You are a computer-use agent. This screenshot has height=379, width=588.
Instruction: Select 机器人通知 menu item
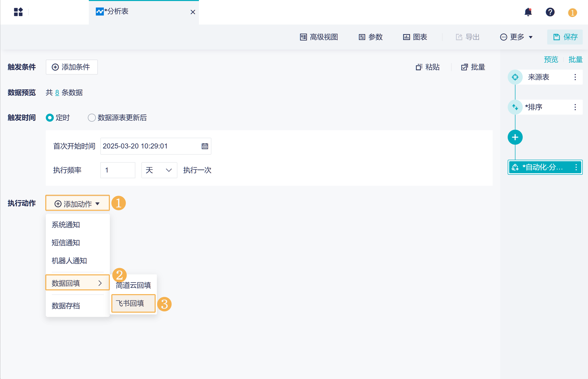[69, 261]
